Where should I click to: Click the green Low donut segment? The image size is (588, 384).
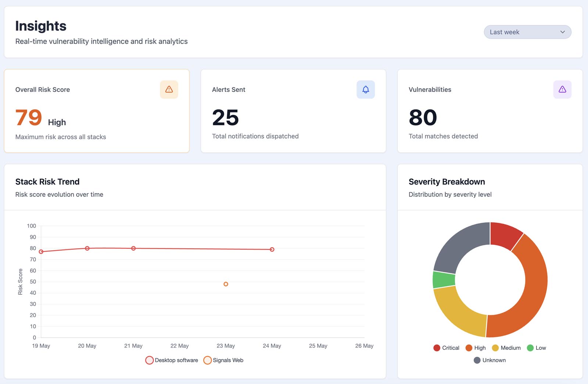(x=444, y=280)
